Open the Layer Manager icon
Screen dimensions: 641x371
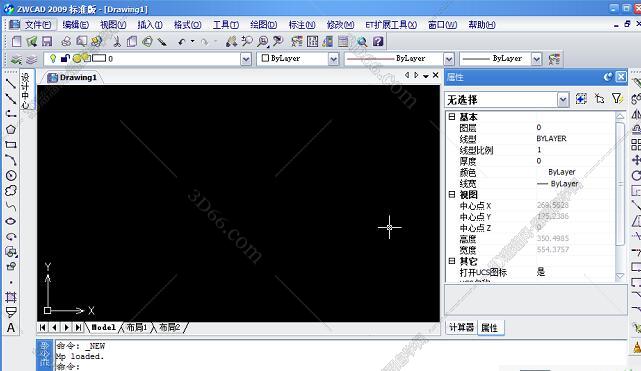click(16, 60)
